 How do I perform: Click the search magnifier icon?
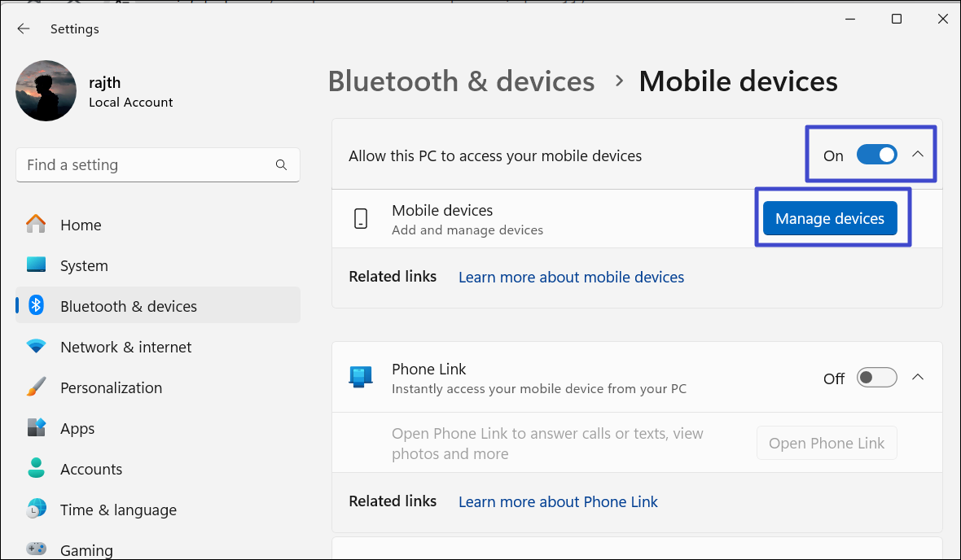coord(281,164)
